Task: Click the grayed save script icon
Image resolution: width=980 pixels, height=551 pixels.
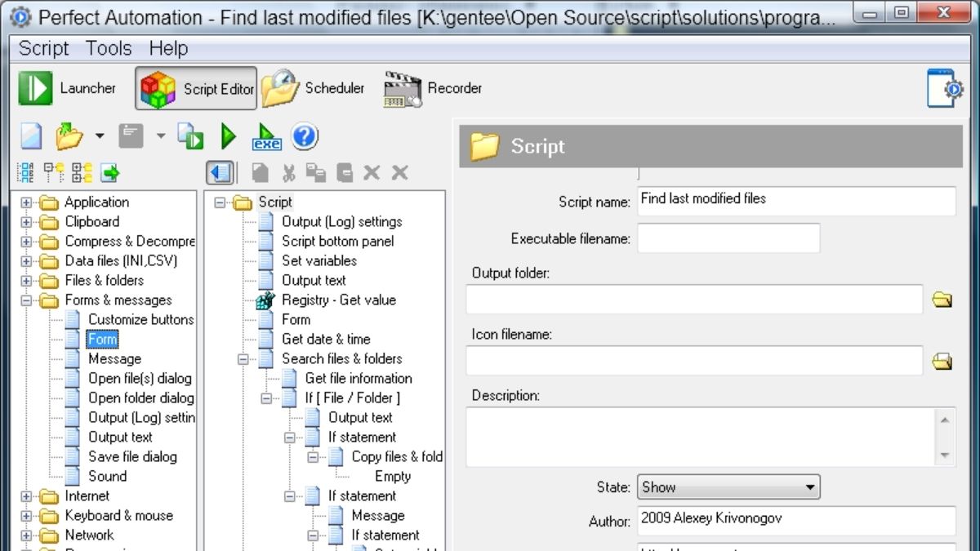Action: (x=131, y=136)
